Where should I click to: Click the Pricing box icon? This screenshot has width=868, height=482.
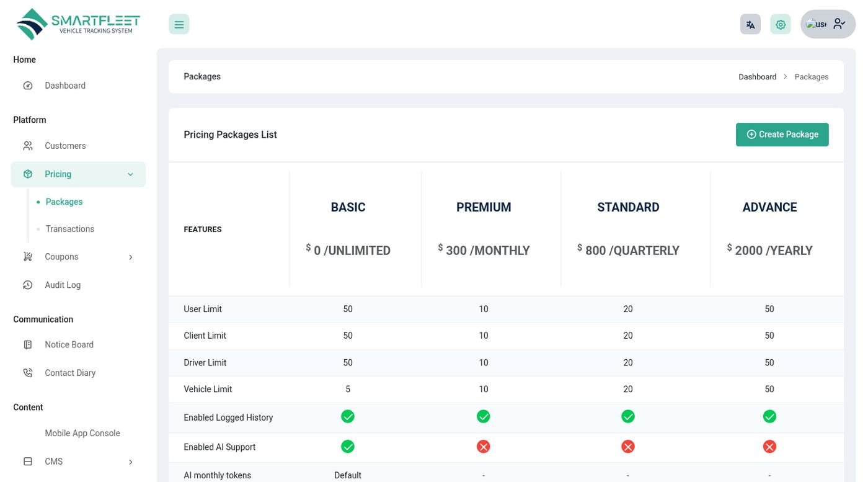28,174
